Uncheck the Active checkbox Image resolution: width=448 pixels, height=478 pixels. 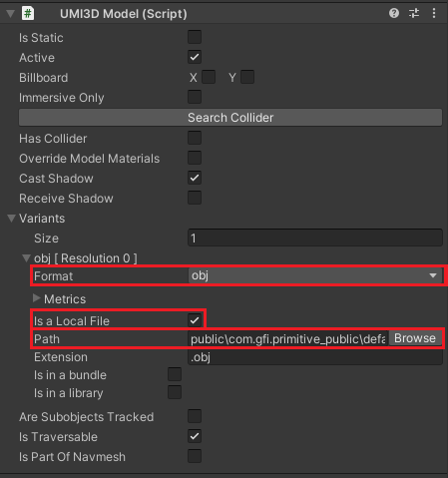click(195, 57)
